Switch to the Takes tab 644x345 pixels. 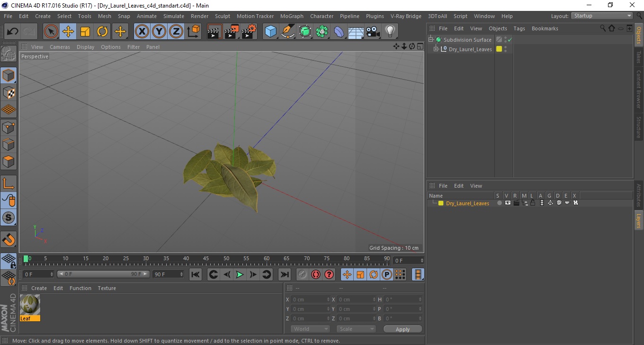click(x=639, y=57)
